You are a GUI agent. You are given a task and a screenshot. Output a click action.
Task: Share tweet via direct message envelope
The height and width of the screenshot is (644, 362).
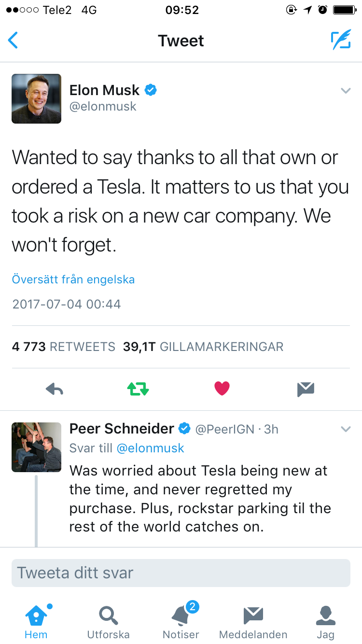(306, 389)
